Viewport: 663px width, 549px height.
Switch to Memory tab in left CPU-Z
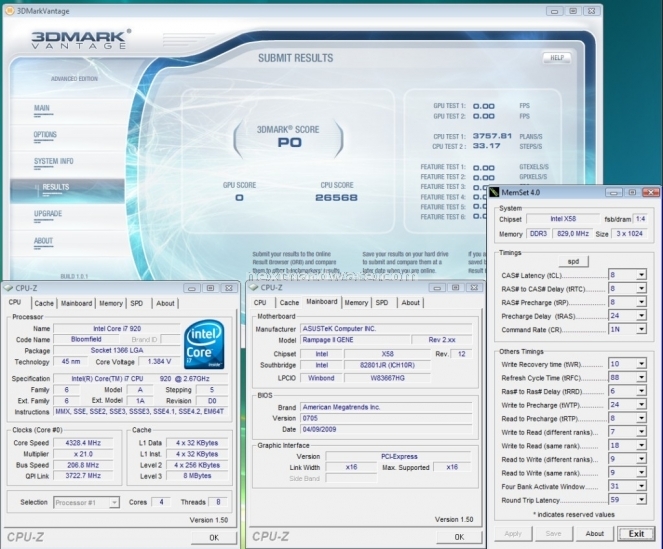(111, 303)
